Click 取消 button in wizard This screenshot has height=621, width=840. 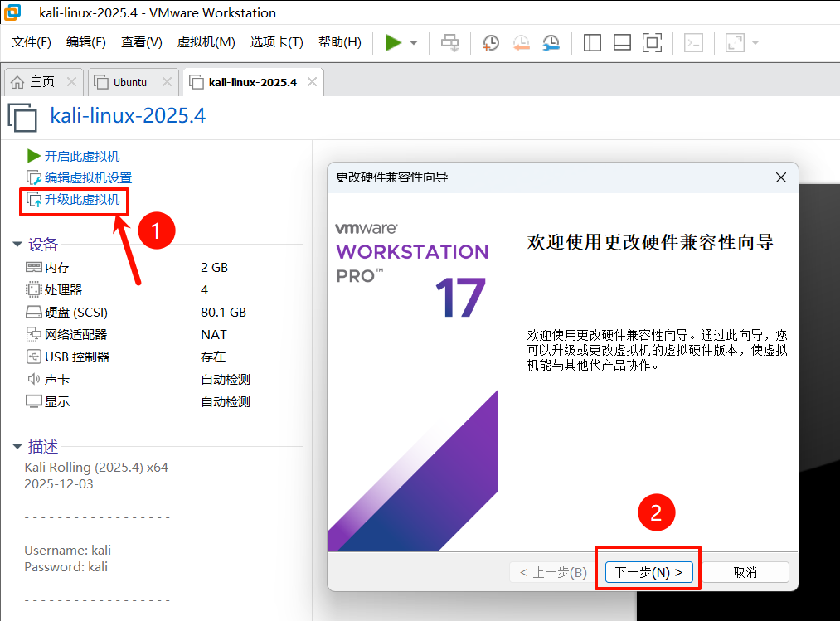click(x=745, y=572)
